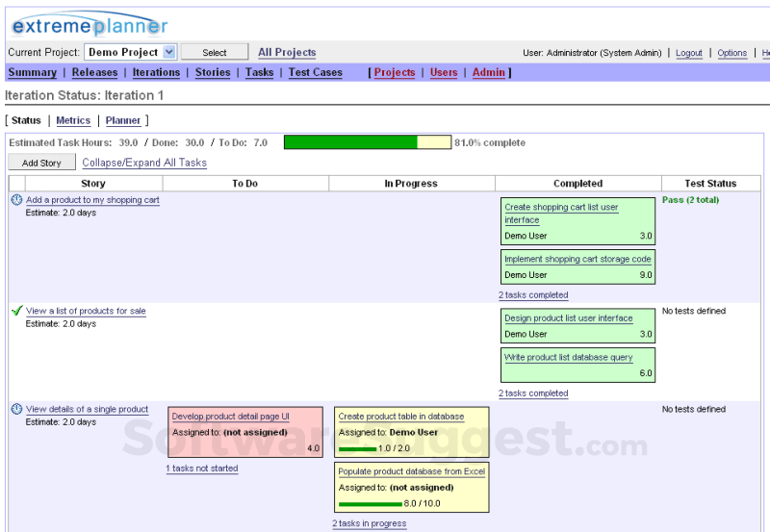770x532 pixels.
Task: Open task 'Develop product detail page UI'
Action: coord(230,417)
